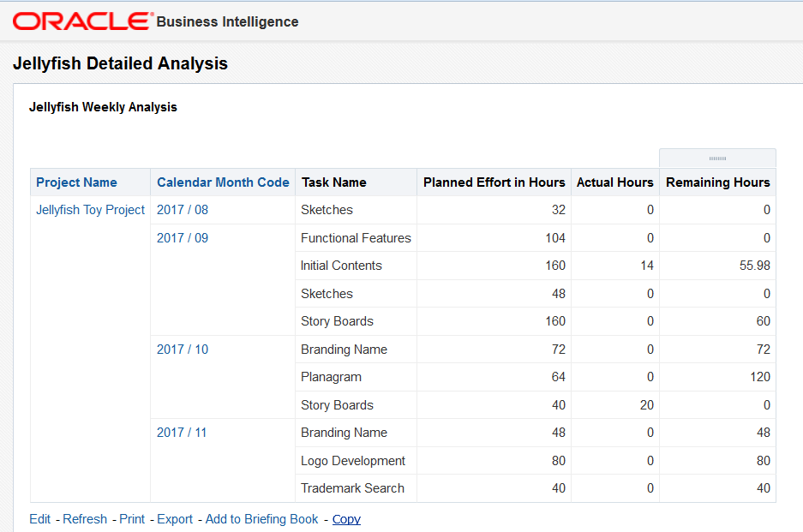Click the Edit link below the table
The width and height of the screenshot is (803, 532).
pos(39,519)
